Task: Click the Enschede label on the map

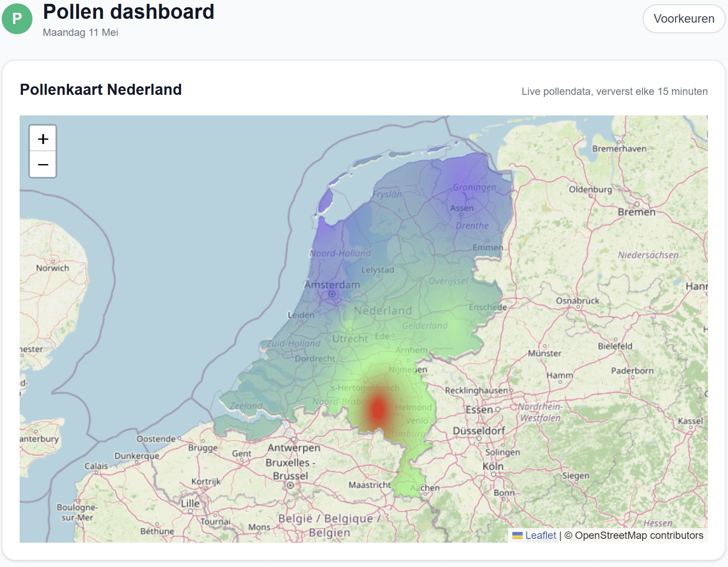Action: pyautogui.click(x=488, y=307)
